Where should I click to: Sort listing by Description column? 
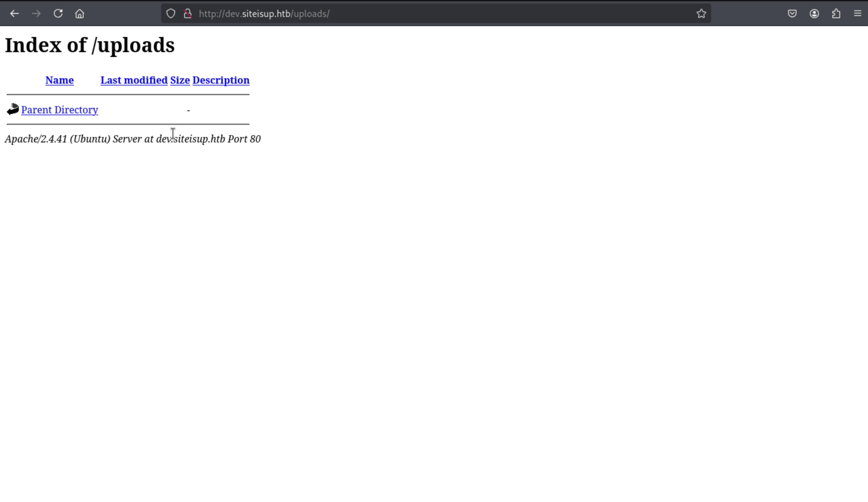coord(221,80)
